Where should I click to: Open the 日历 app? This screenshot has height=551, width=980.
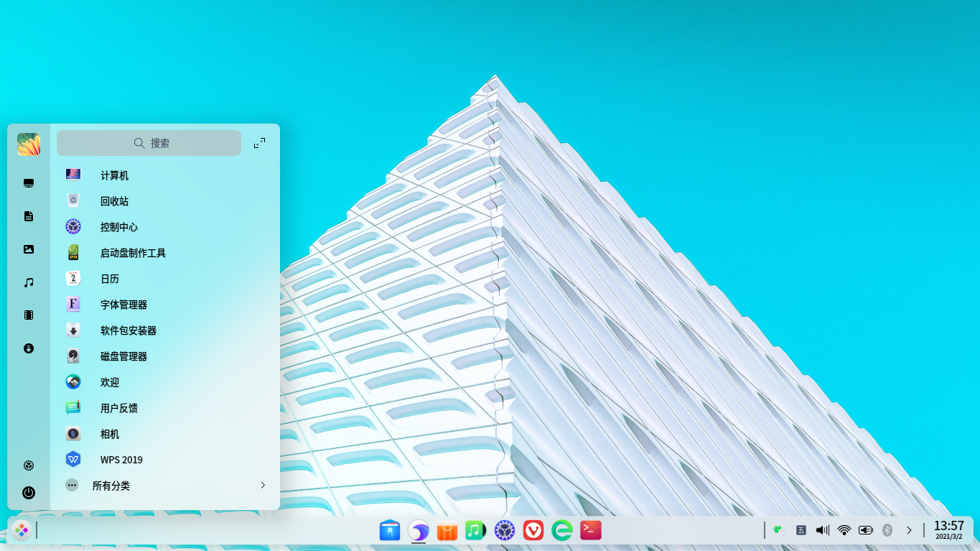(165, 279)
